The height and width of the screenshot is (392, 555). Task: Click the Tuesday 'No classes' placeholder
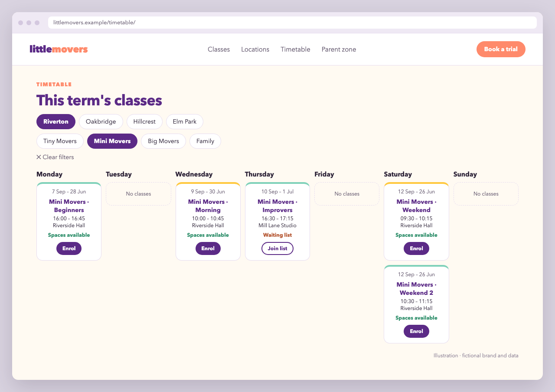139,194
